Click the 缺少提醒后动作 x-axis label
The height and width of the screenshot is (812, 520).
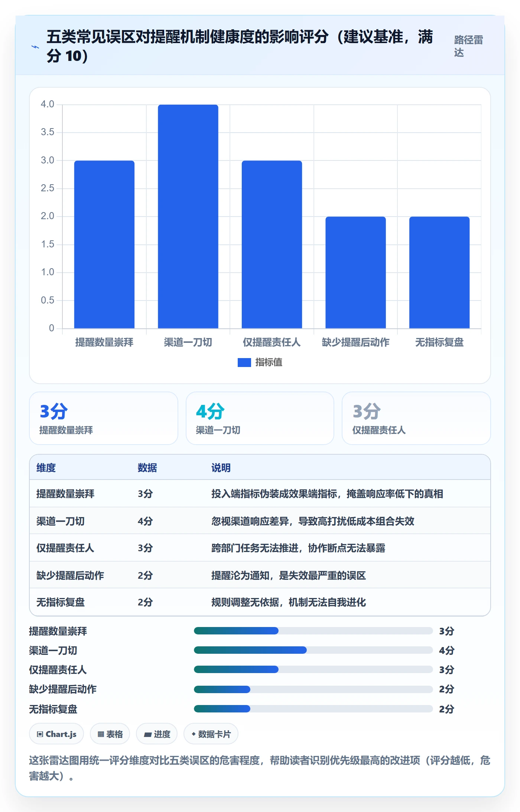pyautogui.click(x=355, y=342)
